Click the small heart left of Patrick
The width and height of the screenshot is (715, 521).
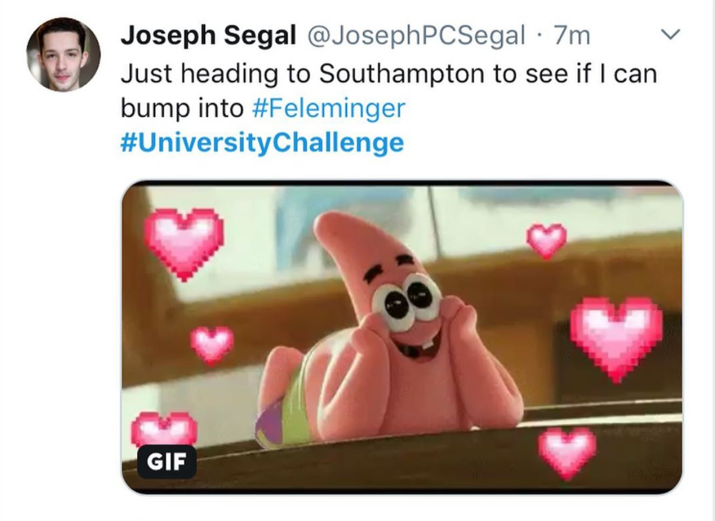tap(212, 345)
